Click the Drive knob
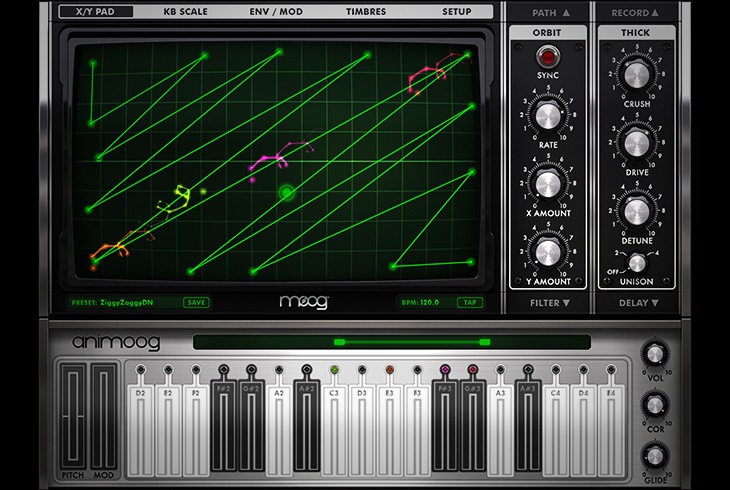This screenshot has width=730, height=490. point(636,143)
